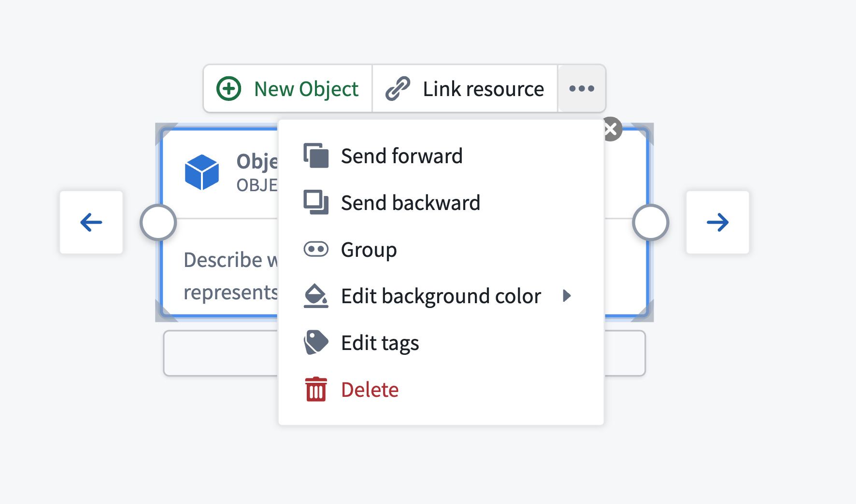
Task: Click the Send backward layers icon
Action: pyautogui.click(x=316, y=202)
